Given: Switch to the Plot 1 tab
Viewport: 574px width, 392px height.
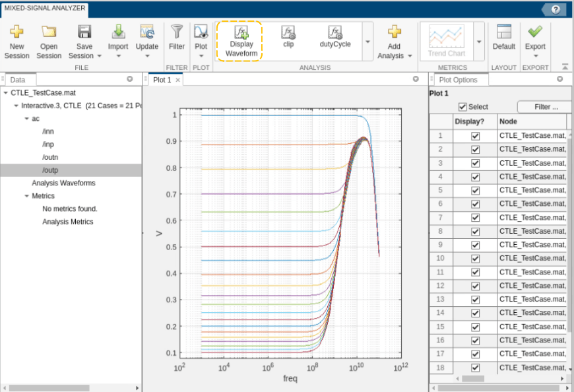Looking at the screenshot, I should coord(162,80).
